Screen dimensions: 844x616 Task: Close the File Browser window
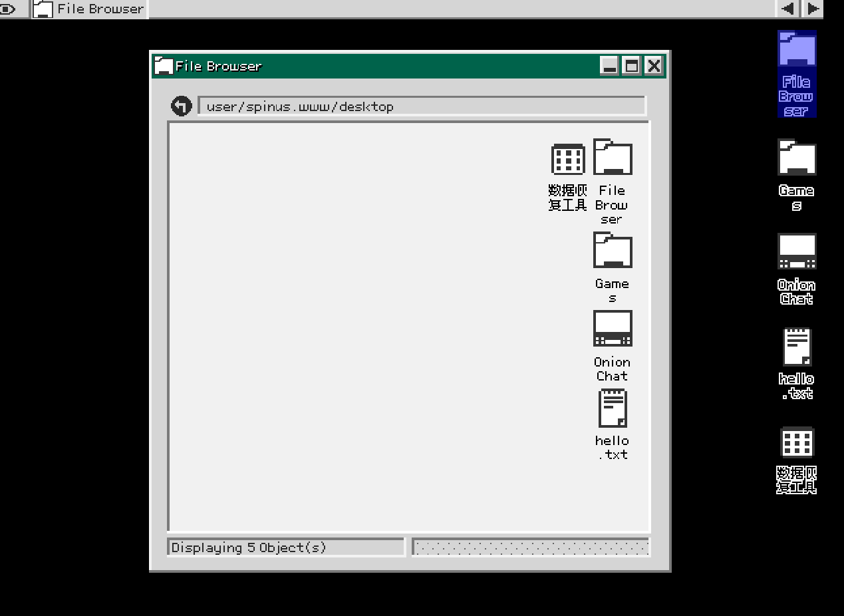654,65
